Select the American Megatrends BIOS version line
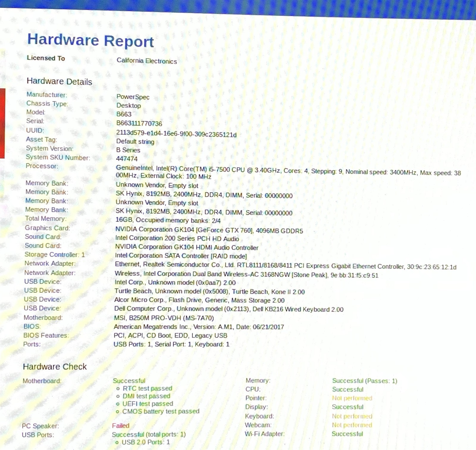The height and width of the screenshot is (450, 476). pos(199,327)
